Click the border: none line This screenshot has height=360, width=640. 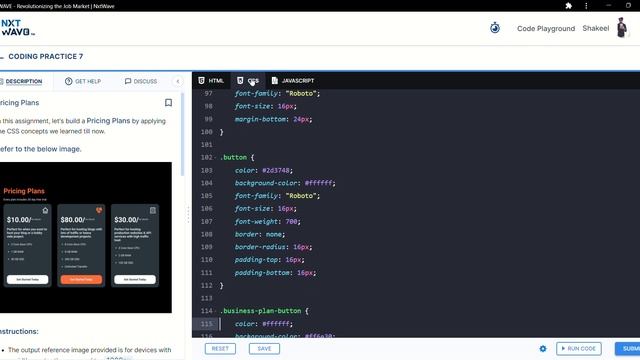(260, 234)
